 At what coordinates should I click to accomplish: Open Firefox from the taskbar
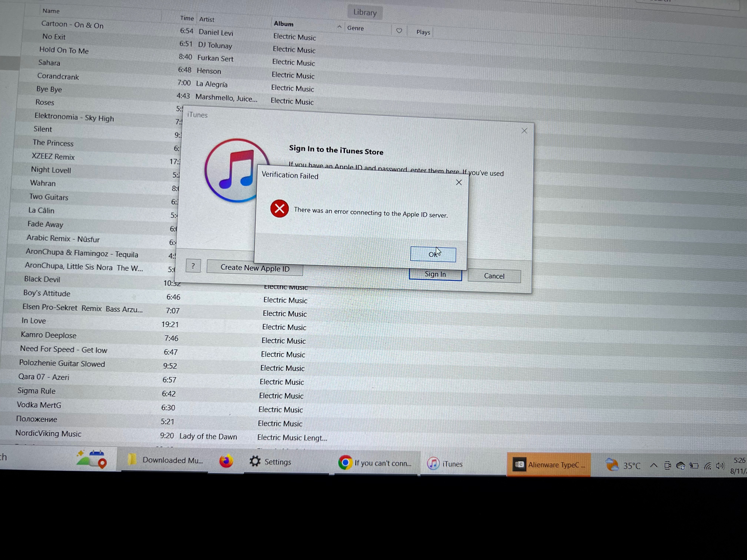coord(226,461)
